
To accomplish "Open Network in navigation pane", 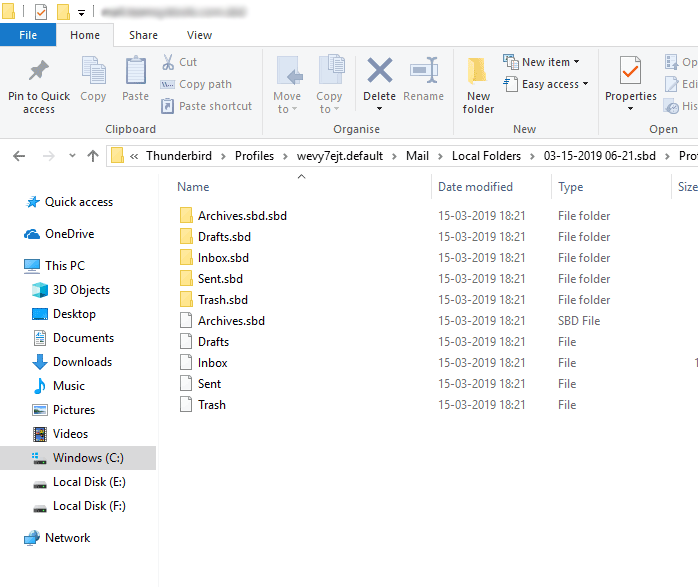I will tap(67, 538).
